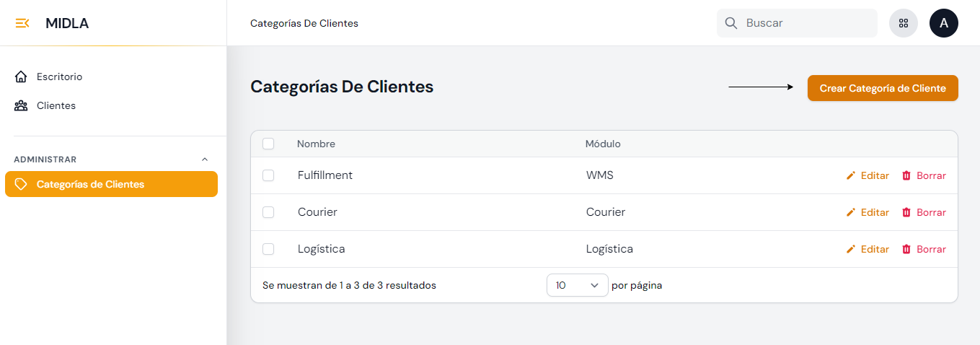Click trash icon for the Logística row
This screenshot has height=345, width=980.
tap(906, 249)
